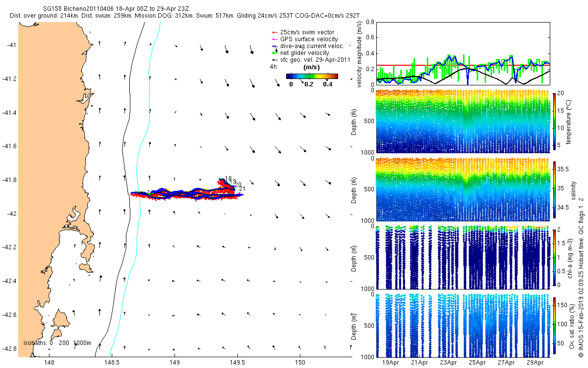This screenshot has width=588, height=368.
Task: Click the '23Apr' date tick label
Action: click(x=449, y=363)
